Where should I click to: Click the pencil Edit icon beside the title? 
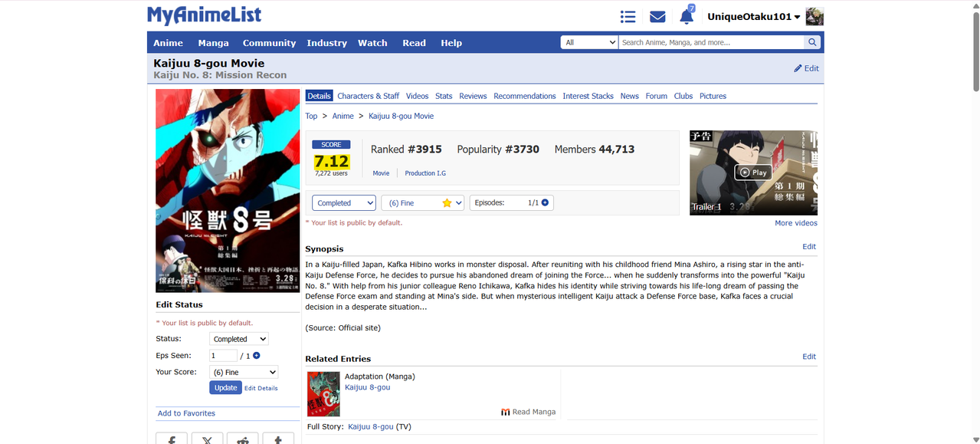(x=806, y=68)
